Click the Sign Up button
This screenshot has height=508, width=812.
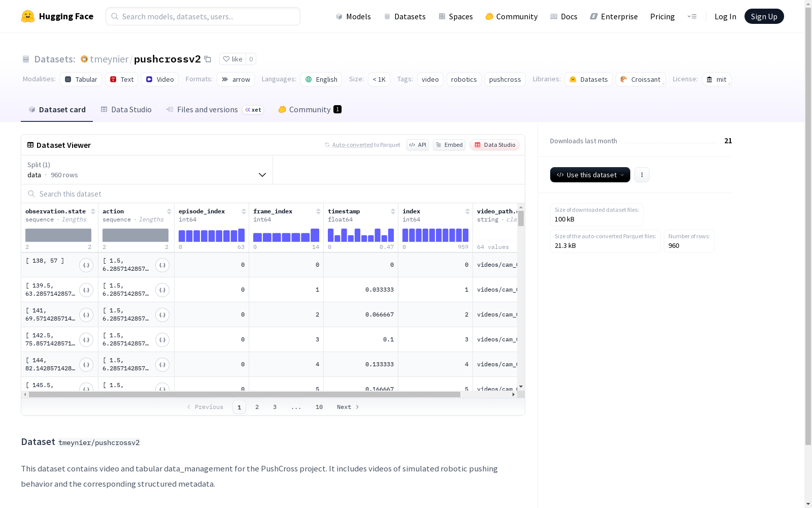pos(764,16)
